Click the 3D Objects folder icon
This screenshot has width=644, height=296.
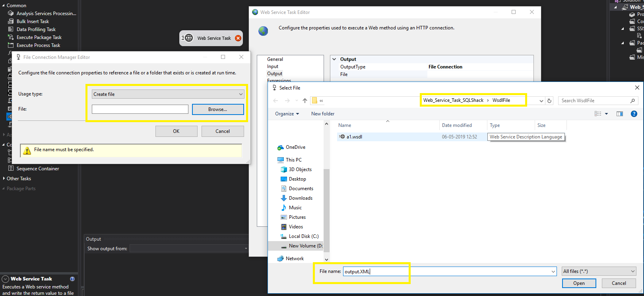284,169
